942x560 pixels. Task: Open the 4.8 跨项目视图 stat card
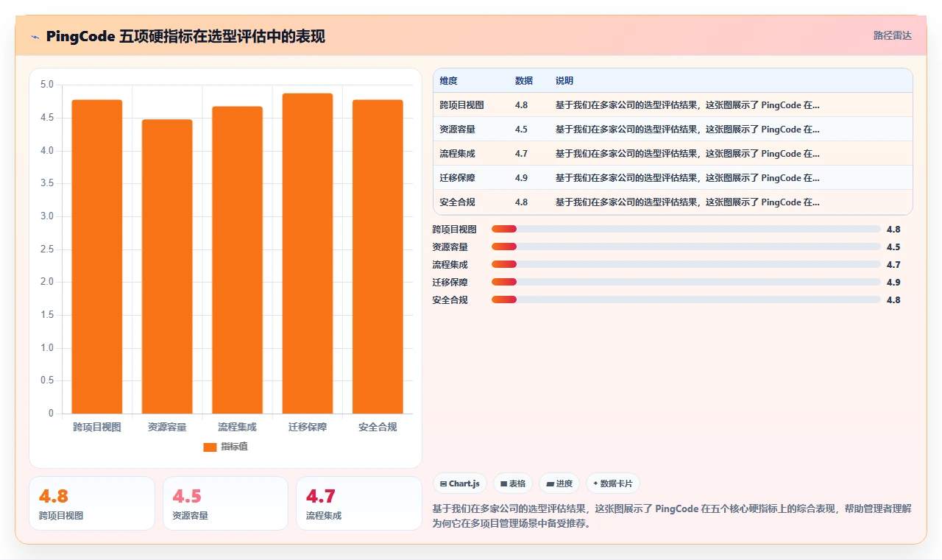(92, 503)
